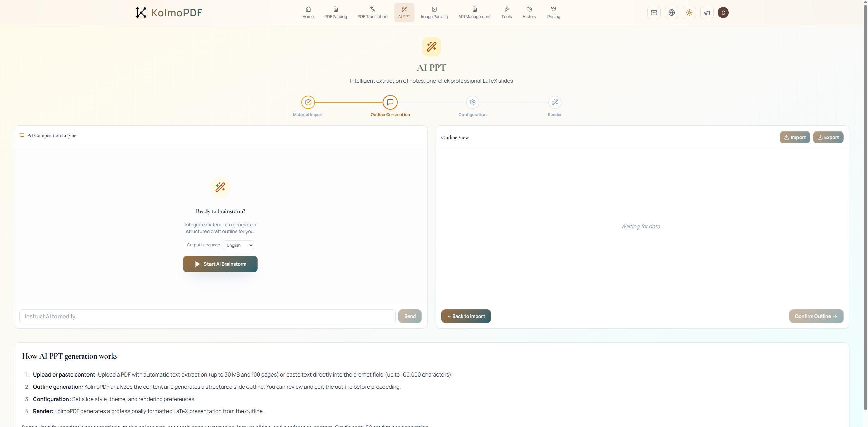Image resolution: width=868 pixels, height=427 pixels.
Task: Go to the Pricing tab
Action: point(553,13)
